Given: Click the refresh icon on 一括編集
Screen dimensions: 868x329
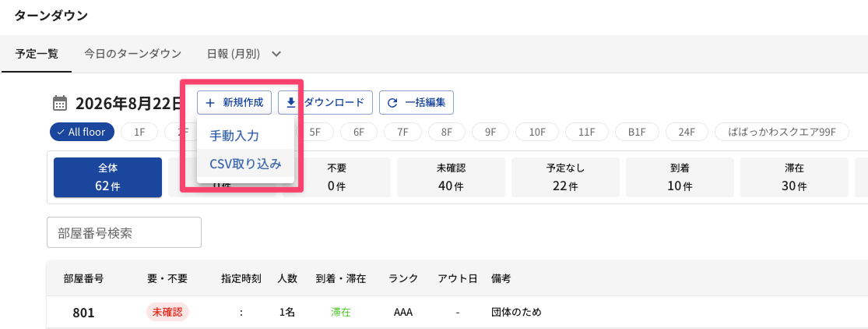Looking at the screenshot, I should 392,103.
